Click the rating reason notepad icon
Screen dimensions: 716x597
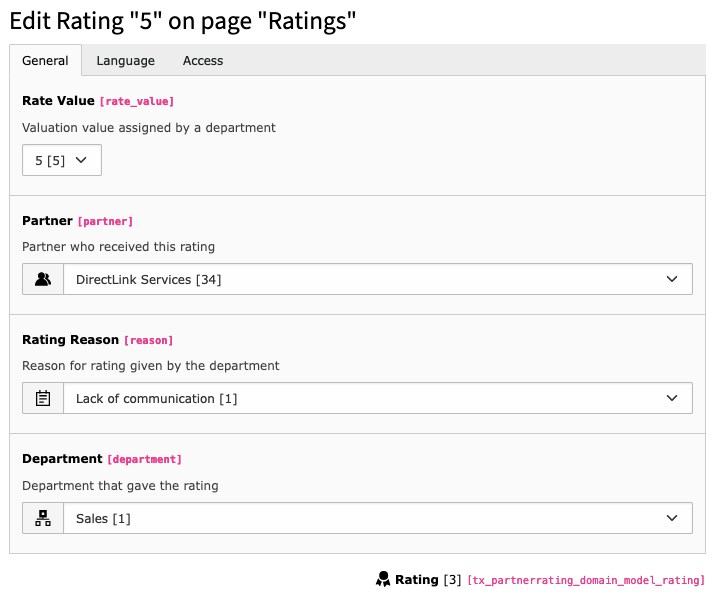point(43,398)
